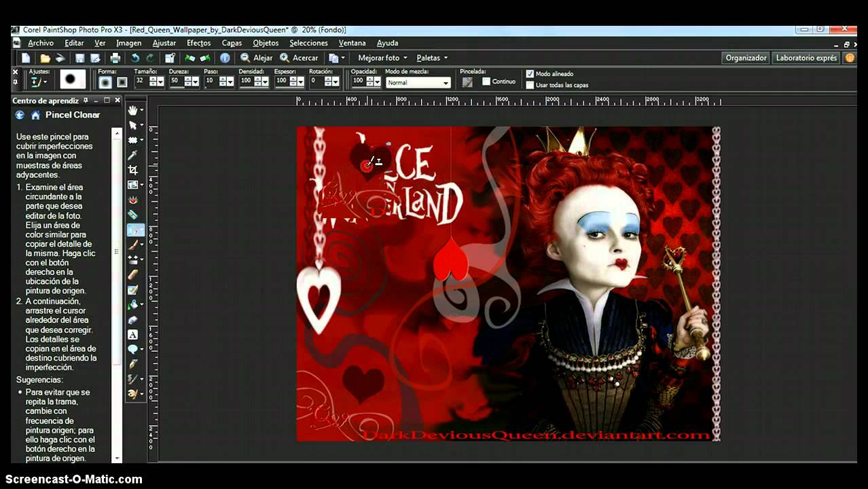Screen dimensions: 868x489
Task: Select the Dropper eyedropper tool
Action: tap(133, 155)
